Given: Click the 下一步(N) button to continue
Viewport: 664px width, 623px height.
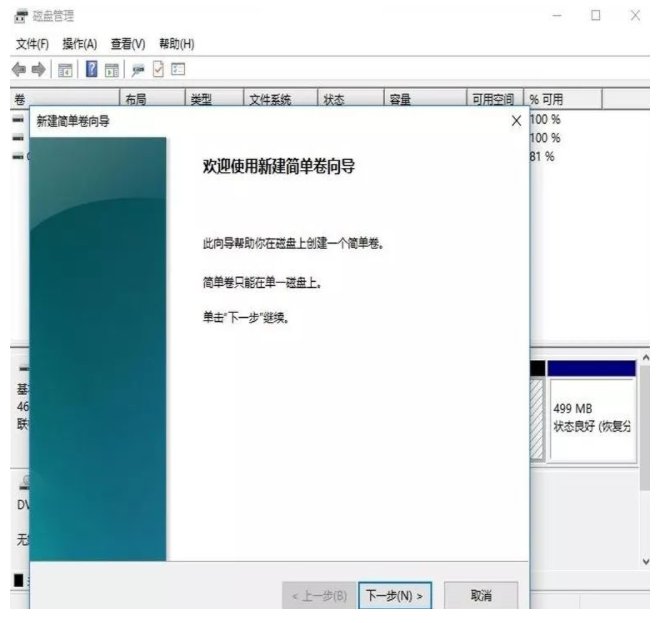Looking at the screenshot, I should (394, 596).
